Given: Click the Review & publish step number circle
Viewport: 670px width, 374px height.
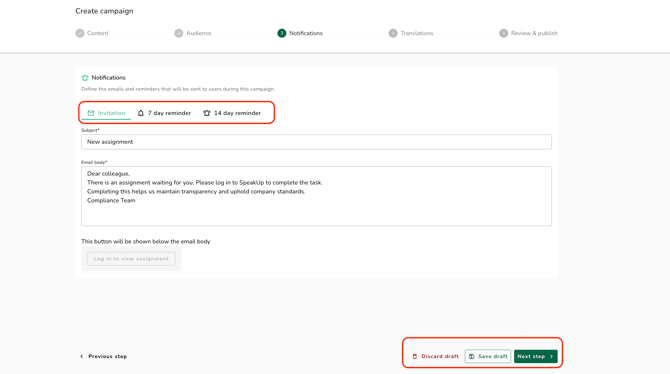Looking at the screenshot, I should click(x=503, y=33).
